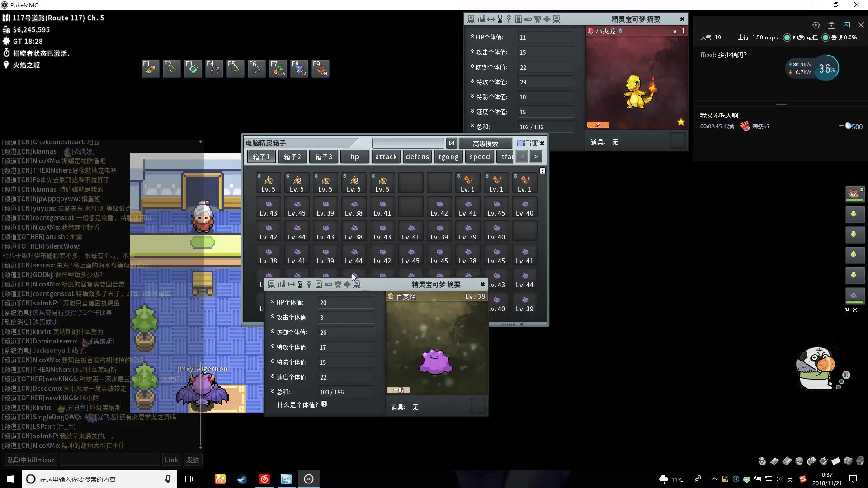The image size is (868, 488).
Task: Open the box icon in bottom-right menu
Action: coord(848,461)
